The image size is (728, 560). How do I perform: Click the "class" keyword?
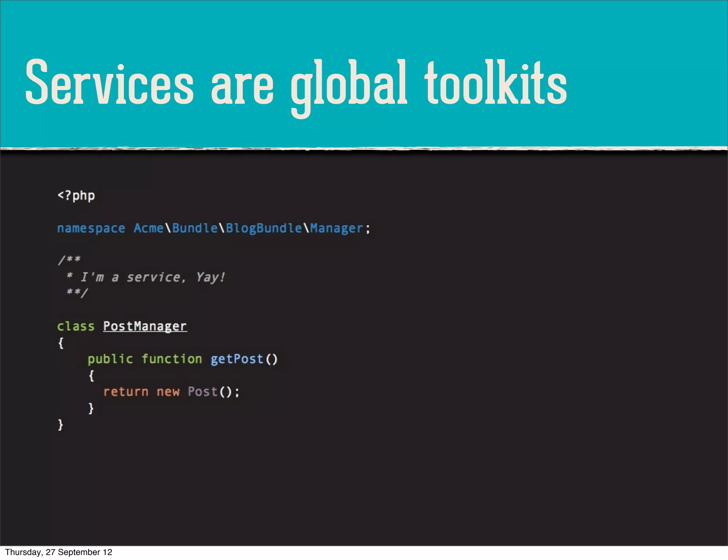pos(76,326)
